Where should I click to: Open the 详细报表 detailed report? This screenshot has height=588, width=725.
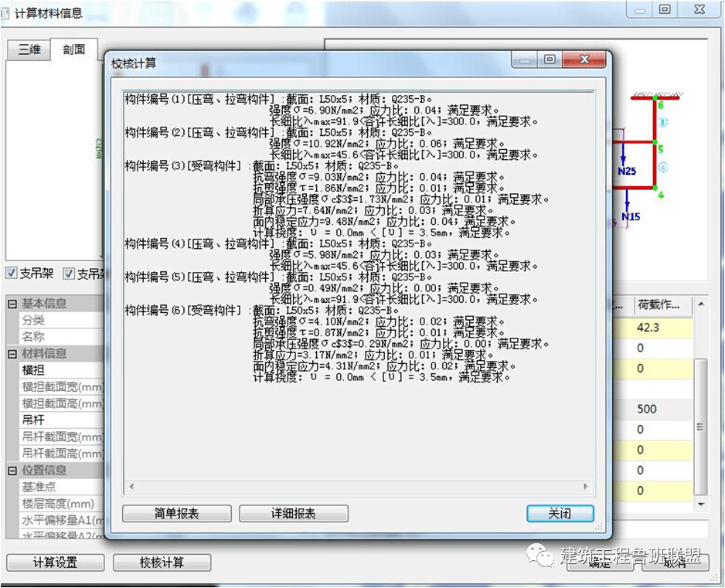pyautogui.click(x=293, y=514)
